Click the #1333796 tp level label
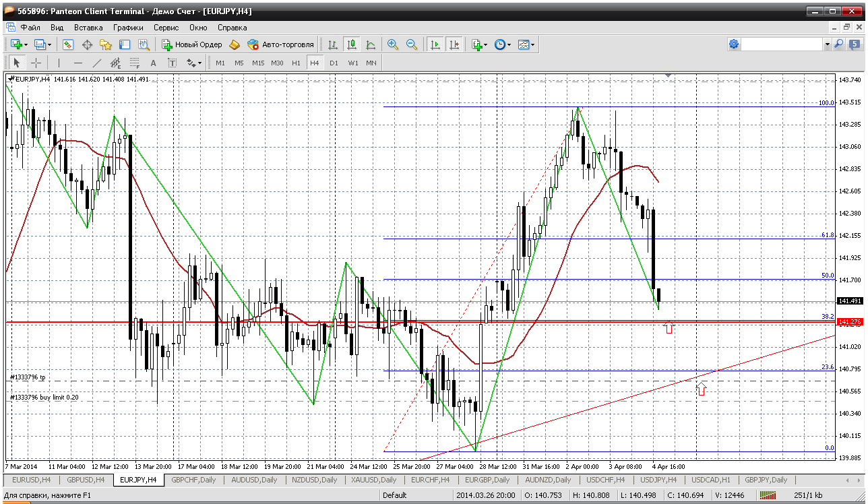The width and height of the screenshot is (868, 504). [x=28, y=377]
